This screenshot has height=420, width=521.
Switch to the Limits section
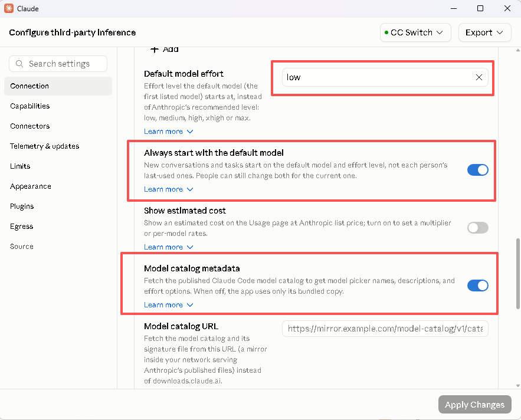point(58,166)
